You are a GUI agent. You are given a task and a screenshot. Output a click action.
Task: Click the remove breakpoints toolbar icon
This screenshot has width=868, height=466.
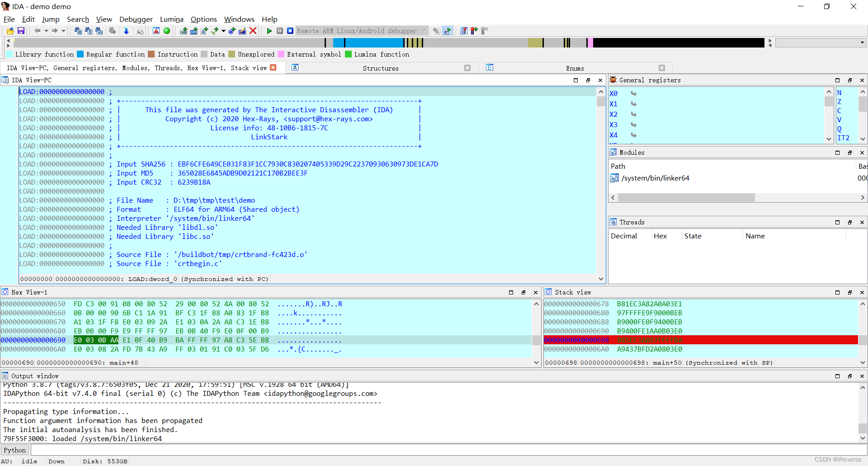[485, 31]
